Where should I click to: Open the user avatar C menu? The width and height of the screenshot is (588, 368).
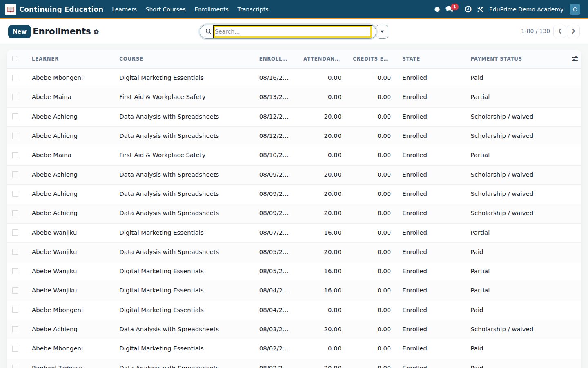[575, 9]
